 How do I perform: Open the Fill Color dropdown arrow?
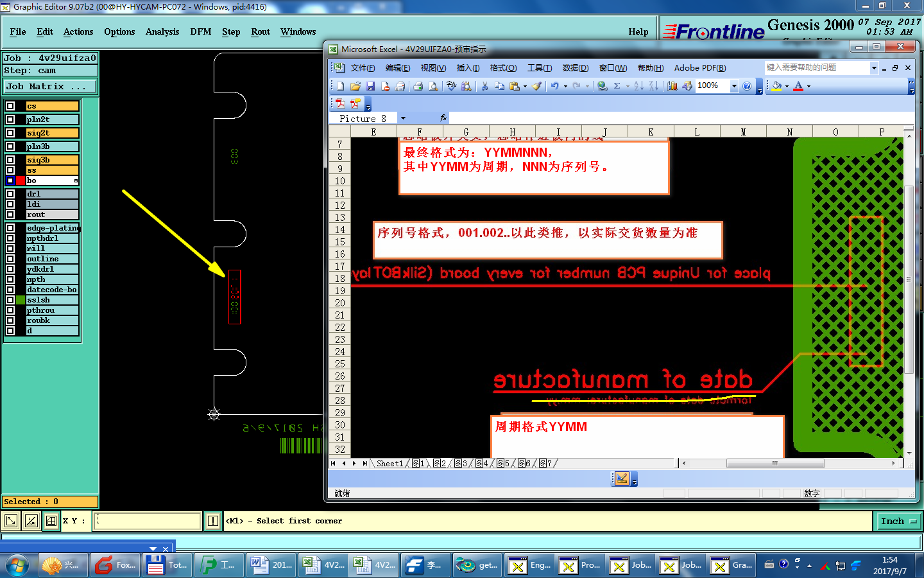click(787, 86)
